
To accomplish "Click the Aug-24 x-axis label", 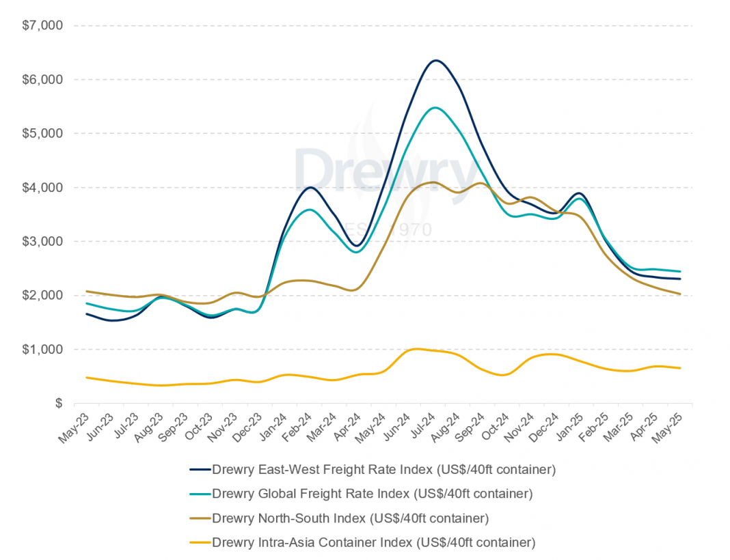I will (445, 428).
